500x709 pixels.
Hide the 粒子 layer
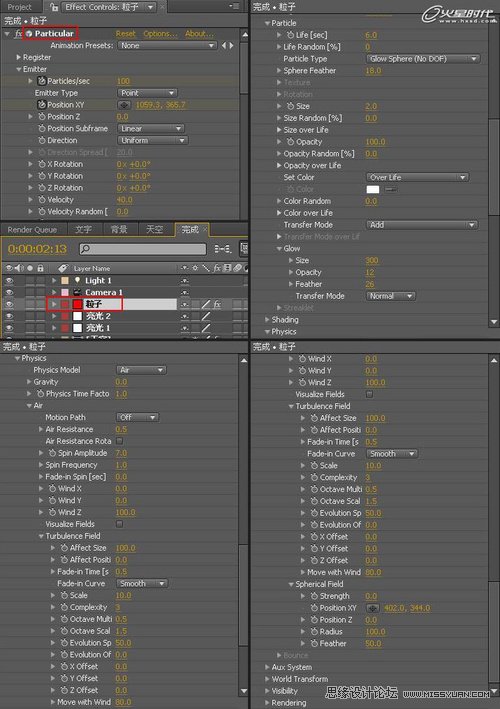click(x=9, y=304)
